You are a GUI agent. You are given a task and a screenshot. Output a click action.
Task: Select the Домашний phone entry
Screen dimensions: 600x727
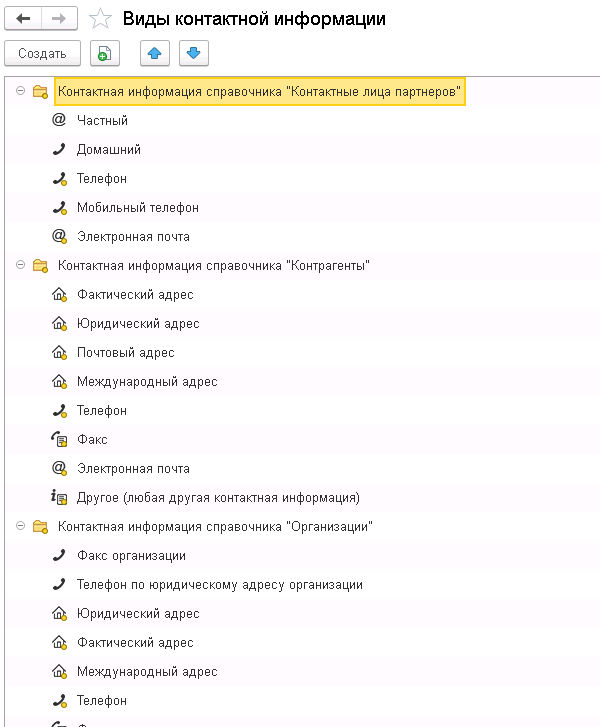tap(108, 149)
